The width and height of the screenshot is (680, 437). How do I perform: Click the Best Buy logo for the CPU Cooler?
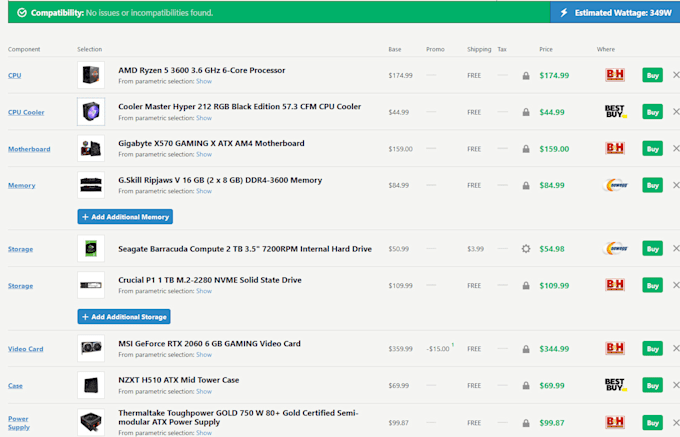click(615, 111)
